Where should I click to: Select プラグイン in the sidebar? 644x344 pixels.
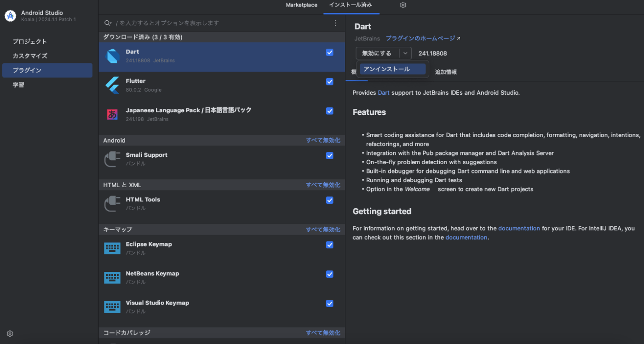coord(47,70)
